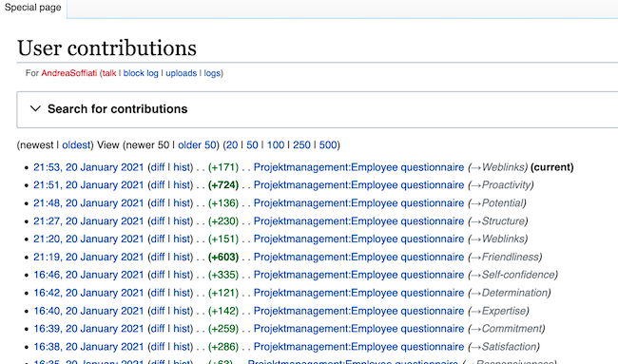This screenshot has width=618, height=364.
Task: View hist for the 16:42 Determination edit
Action: tap(182, 293)
